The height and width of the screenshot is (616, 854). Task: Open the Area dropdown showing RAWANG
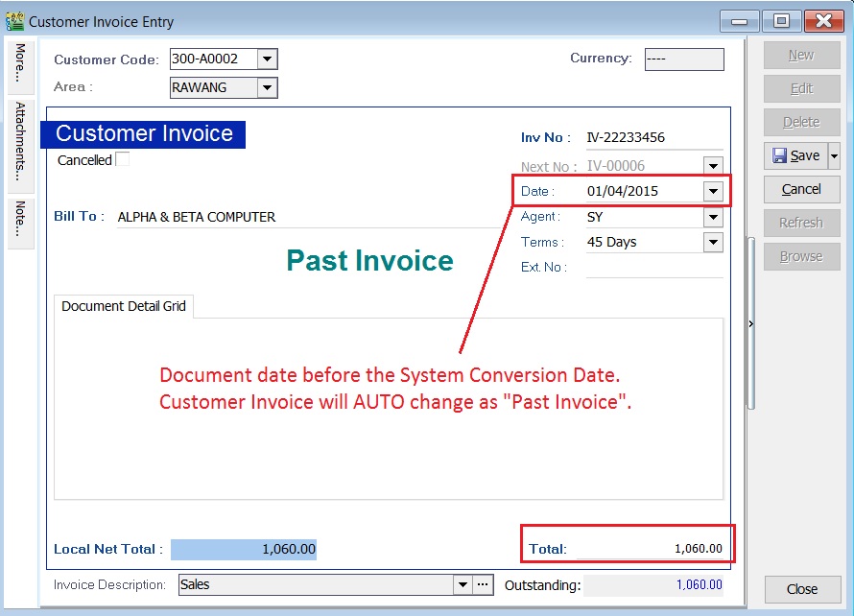[x=268, y=87]
